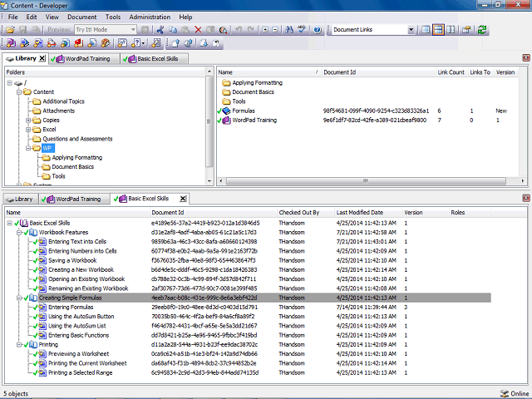This screenshot has height=399, width=532.
Task: Open the Administration menu
Action: 150,17
